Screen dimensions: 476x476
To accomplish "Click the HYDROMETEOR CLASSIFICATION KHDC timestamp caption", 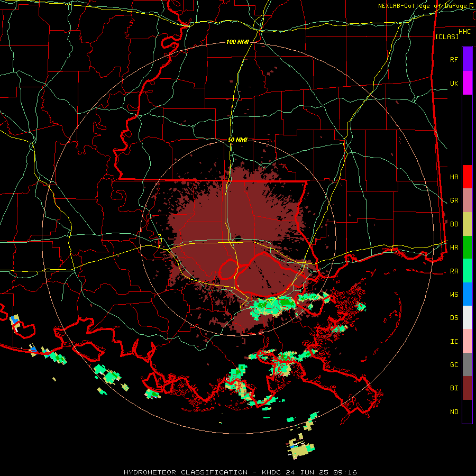I will pos(240,472).
